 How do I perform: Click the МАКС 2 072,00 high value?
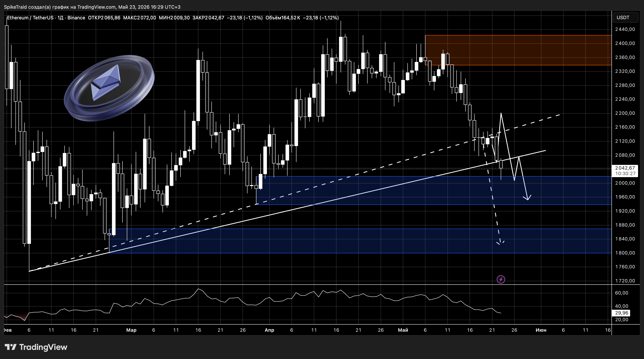[140, 18]
